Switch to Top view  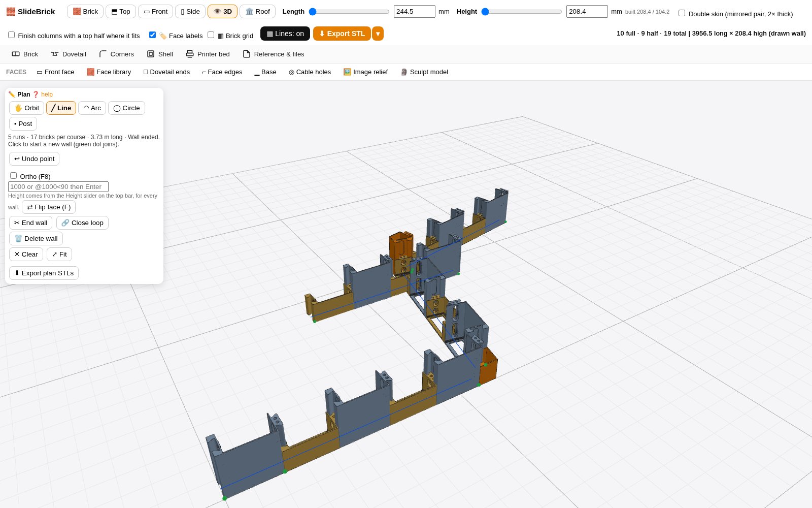coord(121,11)
